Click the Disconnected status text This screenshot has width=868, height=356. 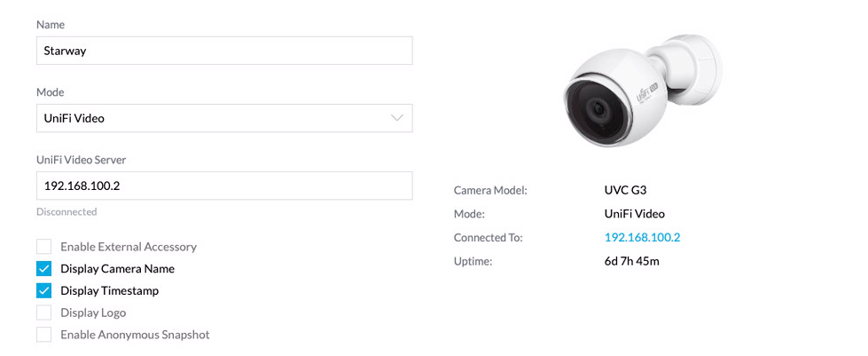coord(66,212)
